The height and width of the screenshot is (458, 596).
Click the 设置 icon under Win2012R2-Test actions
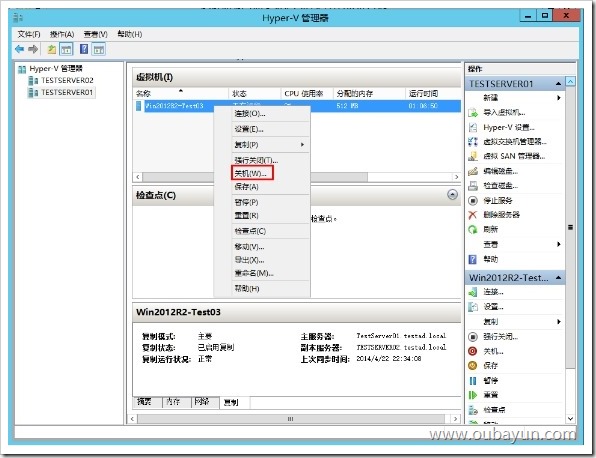(473, 306)
